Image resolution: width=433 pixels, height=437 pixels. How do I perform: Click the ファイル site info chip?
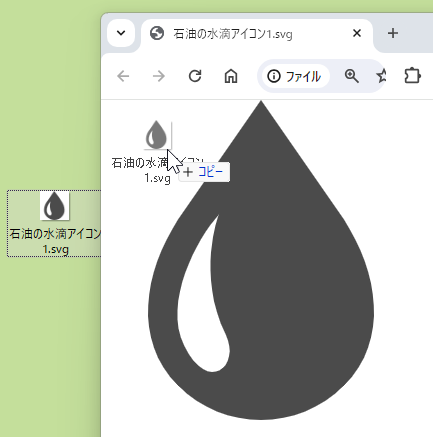pyautogui.click(x=296, y=76)
